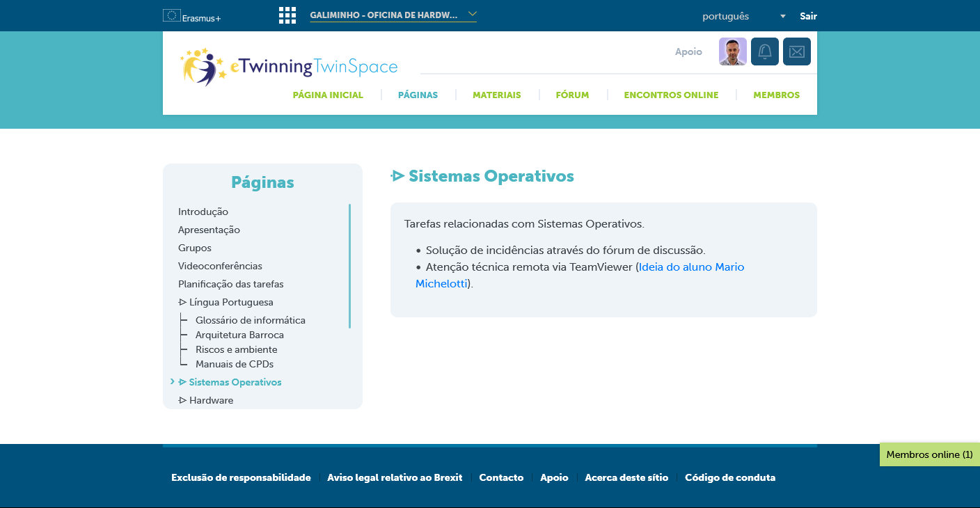Open Membros online (1) panel
Screen dimensions: 980x508
tap(929, 454)
